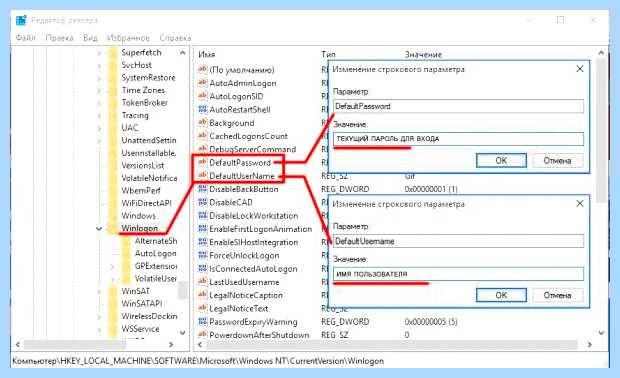Expand the GPExtensions subkey node
The width and height of the screenshot is (620, 378).
coord(112,266)
